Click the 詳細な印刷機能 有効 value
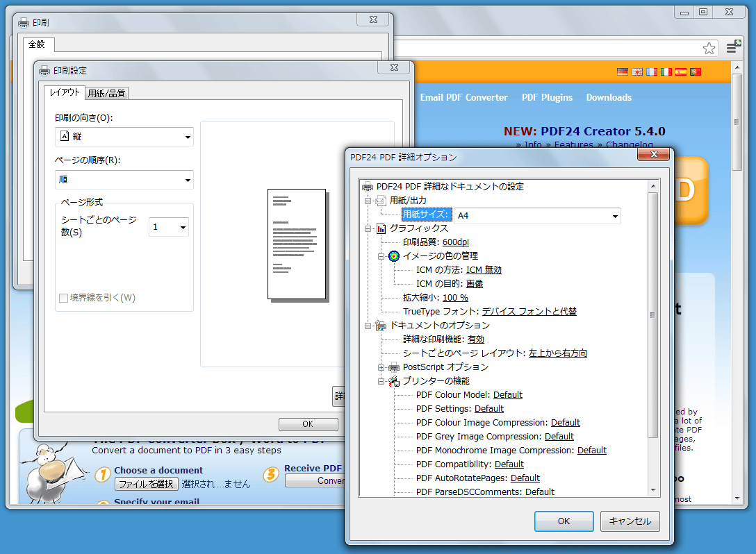 (476, 339)
